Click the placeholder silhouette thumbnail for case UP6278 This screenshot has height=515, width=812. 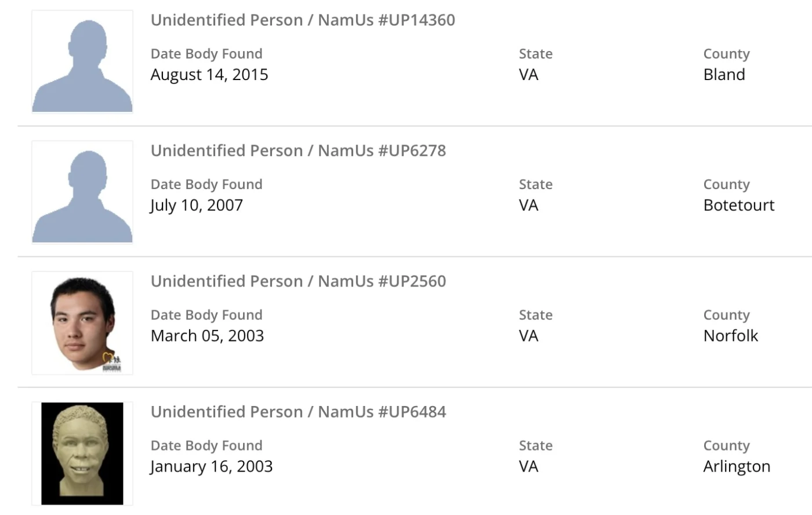[x=82, y=192]
